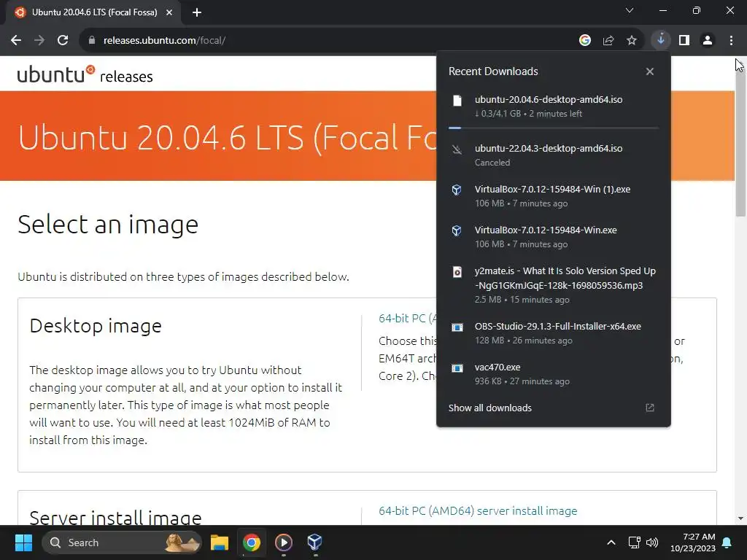The image size is (747, 560).
Task: Show hidden system tray icons
Action: coord(611,542)
